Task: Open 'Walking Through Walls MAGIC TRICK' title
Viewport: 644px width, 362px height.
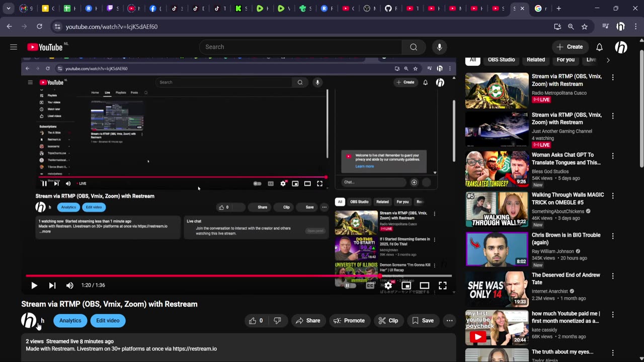Action: [568, 199]
